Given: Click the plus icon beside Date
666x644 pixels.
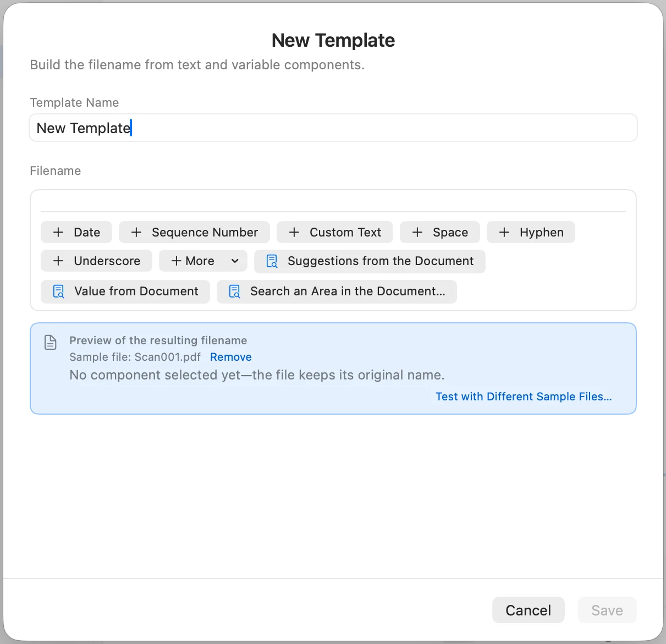Looking at the screenshot, I should coord(58,232).
